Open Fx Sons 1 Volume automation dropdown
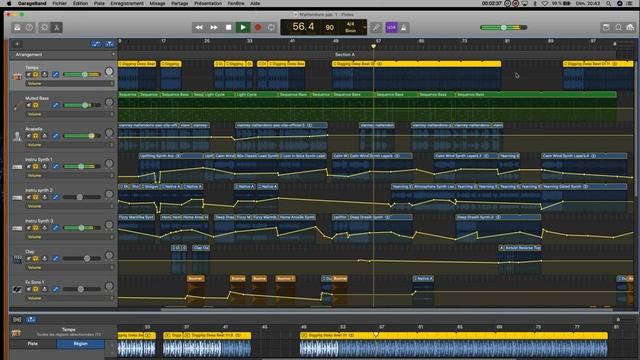The width and height of the screenshot is (640, 360). click(70, 298)
